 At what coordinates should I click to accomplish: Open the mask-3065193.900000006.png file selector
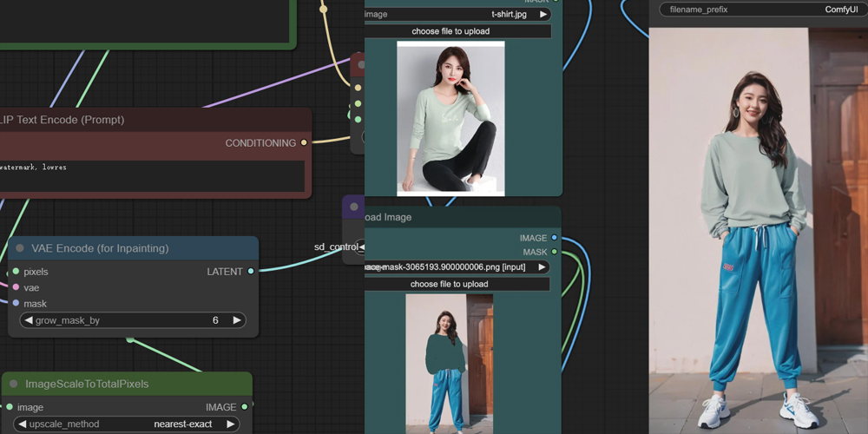pyautogui.click(x=457, y=267)
